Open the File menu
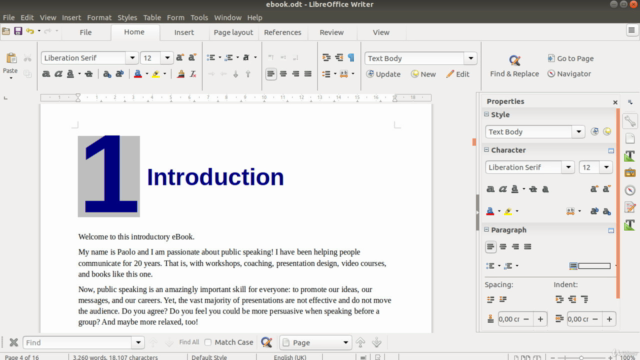This screenshot has width=640, height=360. (x=9, y=18)
